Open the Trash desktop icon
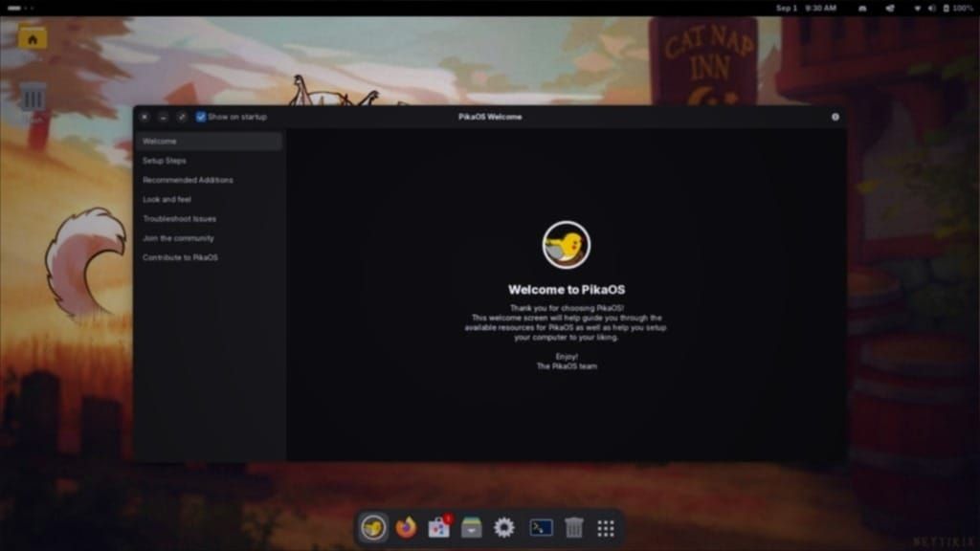This screenshot has height=551, width=980. [x=33, y=98]
